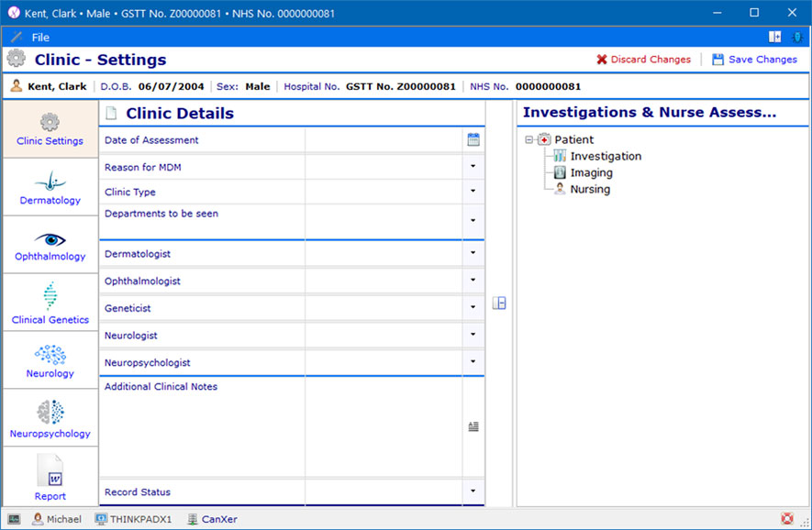
Task: Expand the Neurologist dropdown
Action: click(x=473, y=335)
